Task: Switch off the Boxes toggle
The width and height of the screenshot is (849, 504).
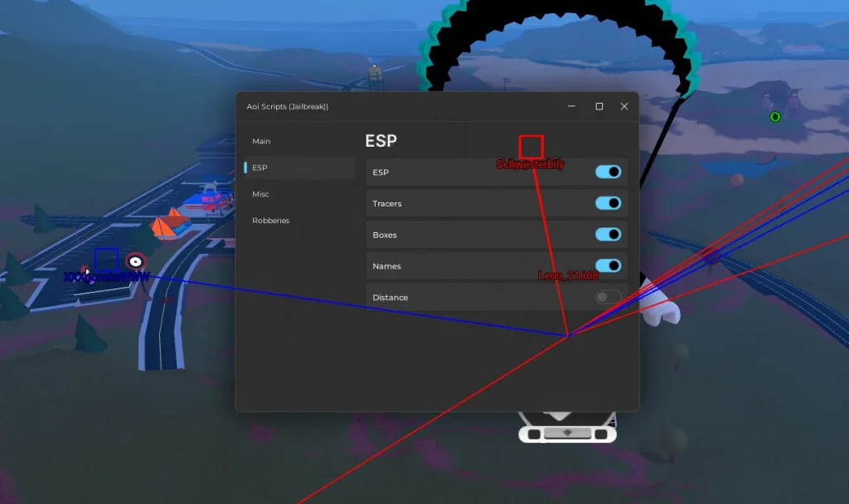Action: click(608, 235)
